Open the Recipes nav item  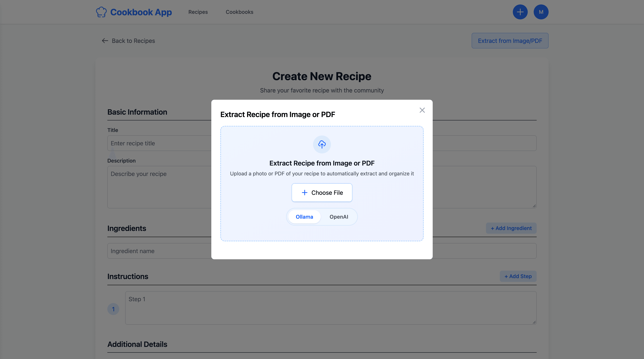198,12
